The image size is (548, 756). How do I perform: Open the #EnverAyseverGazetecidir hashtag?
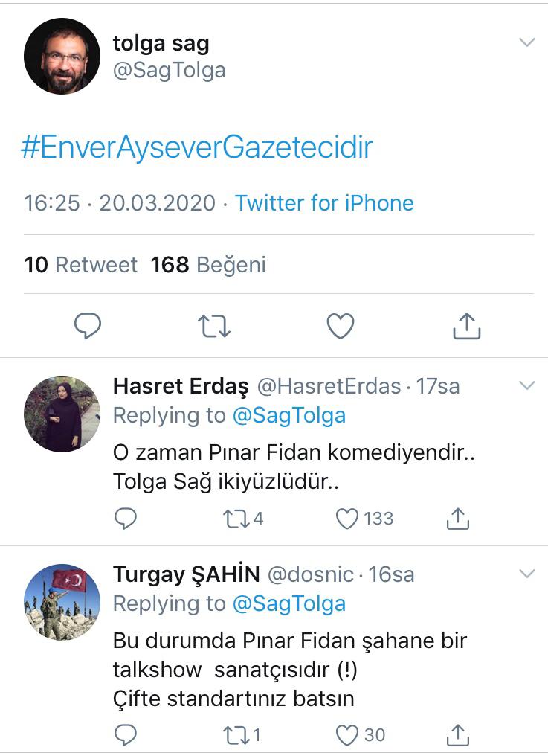[x=197, y=147]
